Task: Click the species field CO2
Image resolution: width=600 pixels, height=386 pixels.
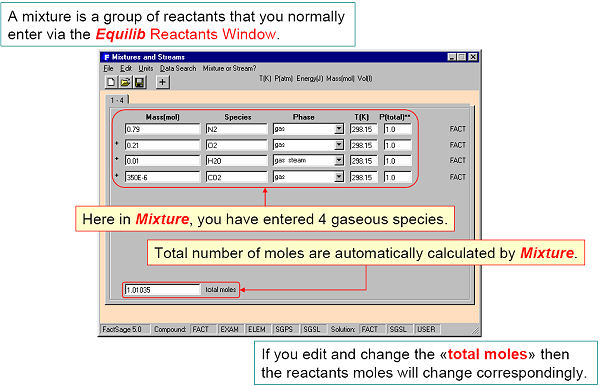Action: 236,177
